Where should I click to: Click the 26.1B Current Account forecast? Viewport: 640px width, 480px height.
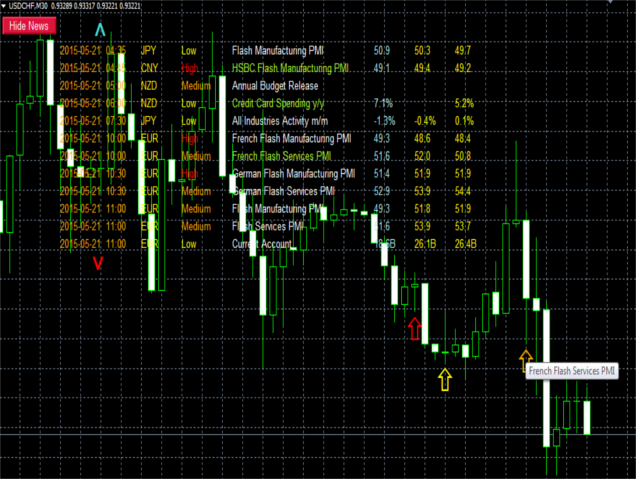[x=425, y=244]
